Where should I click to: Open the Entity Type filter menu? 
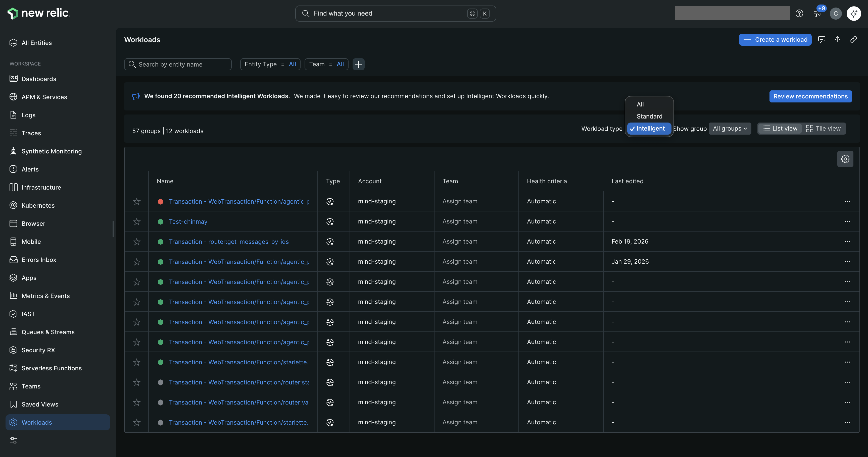point(270,64)
